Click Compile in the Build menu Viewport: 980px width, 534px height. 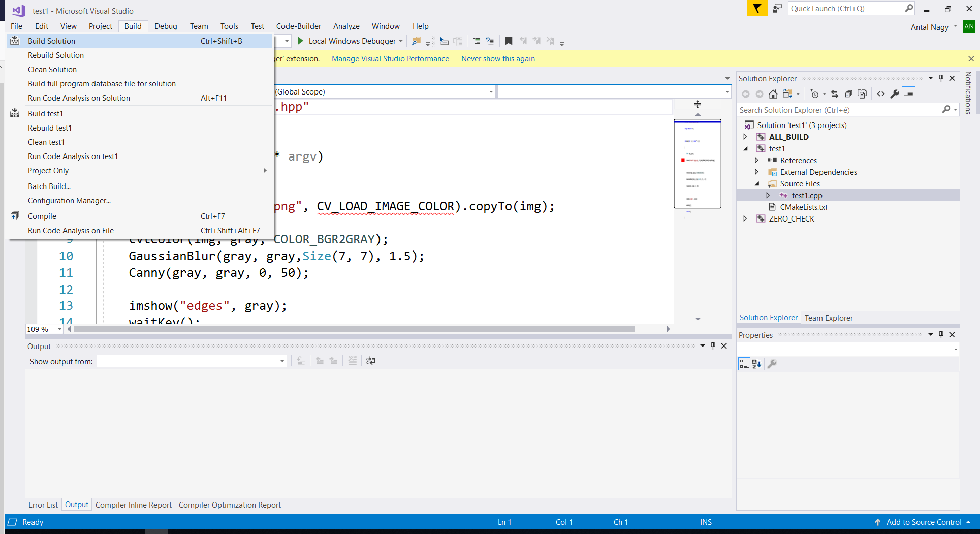tap(139, 216)
